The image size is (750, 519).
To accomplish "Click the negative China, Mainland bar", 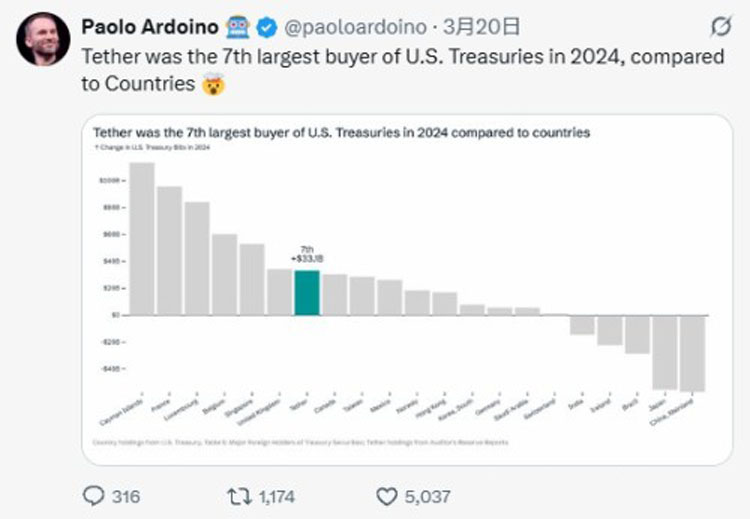I will [x=692, y=352].
